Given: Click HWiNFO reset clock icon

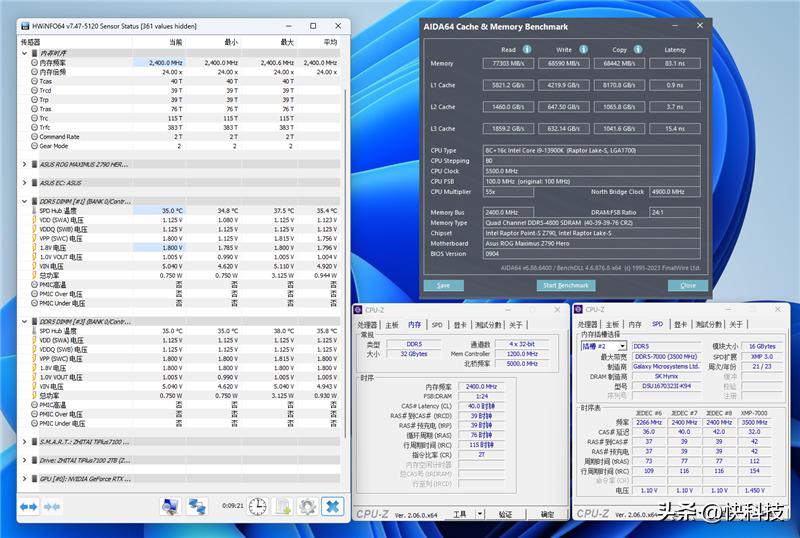Looking at the screenshot, I should pos(258,506).
